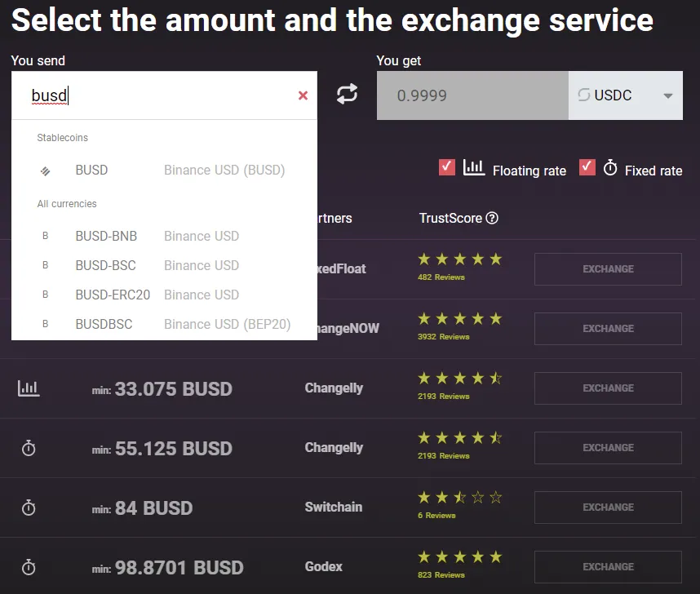Click the Godex partner name
Viewport: 700px width, 594px height.
coord(324,567)
